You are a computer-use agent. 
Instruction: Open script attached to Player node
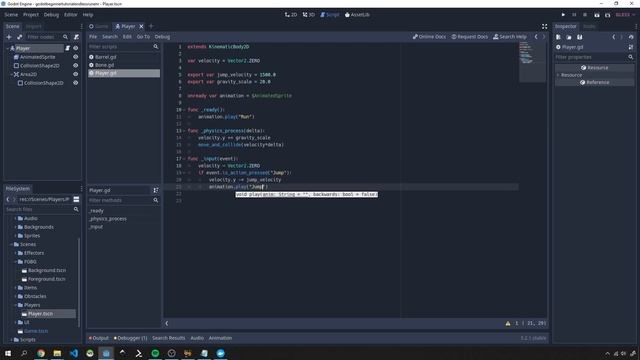[68, 48]
